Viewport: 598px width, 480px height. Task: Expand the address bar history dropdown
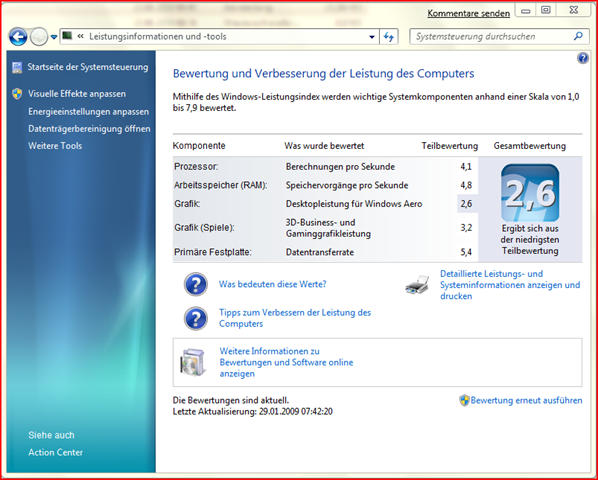pos(372,37)
